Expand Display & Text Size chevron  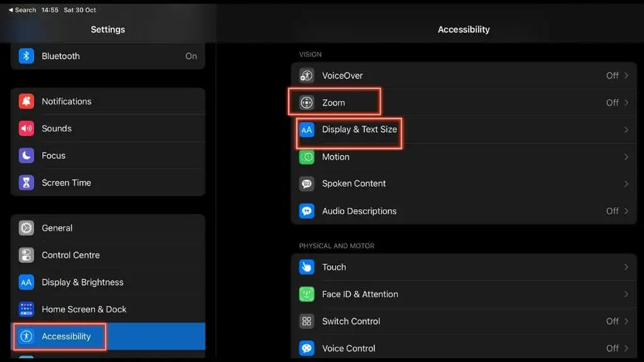[626, 129]
